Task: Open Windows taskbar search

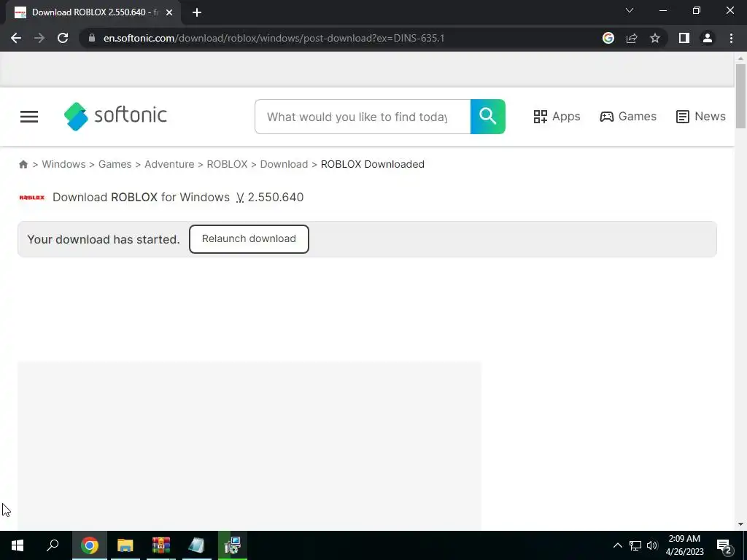Action: 53,545
